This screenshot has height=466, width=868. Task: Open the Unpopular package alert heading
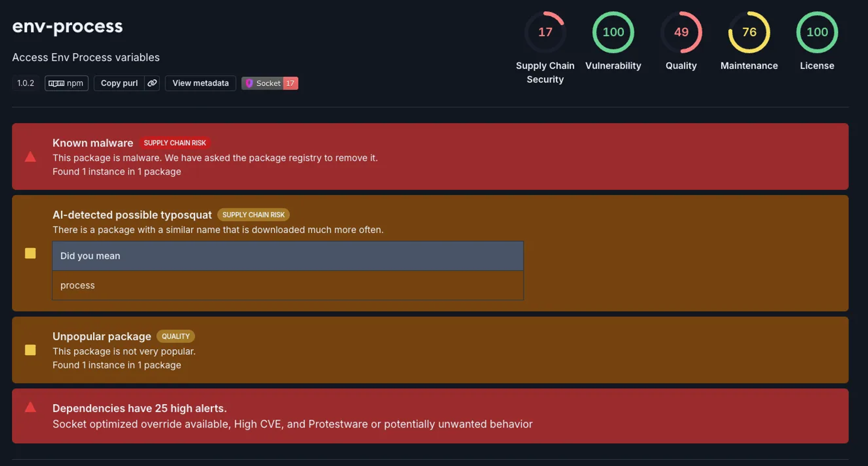pos(102,336)
